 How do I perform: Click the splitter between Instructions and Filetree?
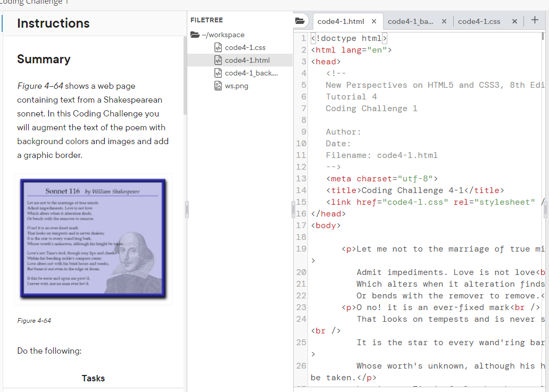(187, 210)
